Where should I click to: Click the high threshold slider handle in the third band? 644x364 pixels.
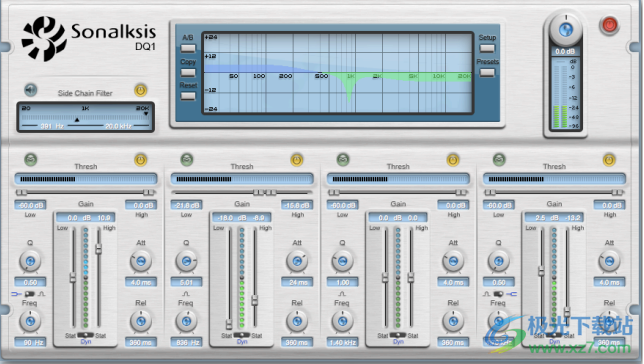461,193
